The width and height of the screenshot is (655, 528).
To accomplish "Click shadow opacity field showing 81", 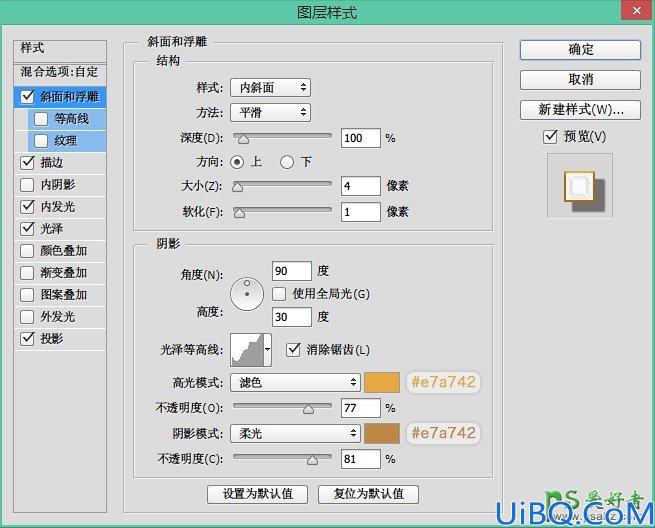I will [x=361, y=459].
